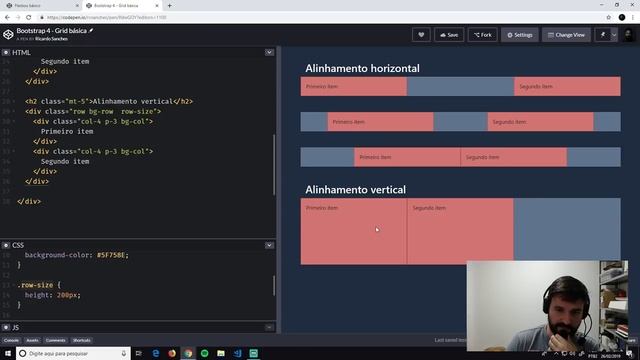
Task: Open the teal app icon after VS Code
Action: tap(253, 353)
